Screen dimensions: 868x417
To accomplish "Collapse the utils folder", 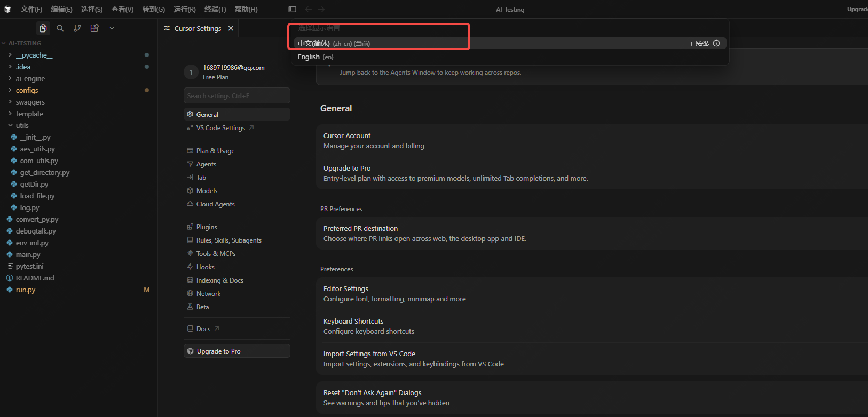I will pyautogui.click(x=78, y=125).
